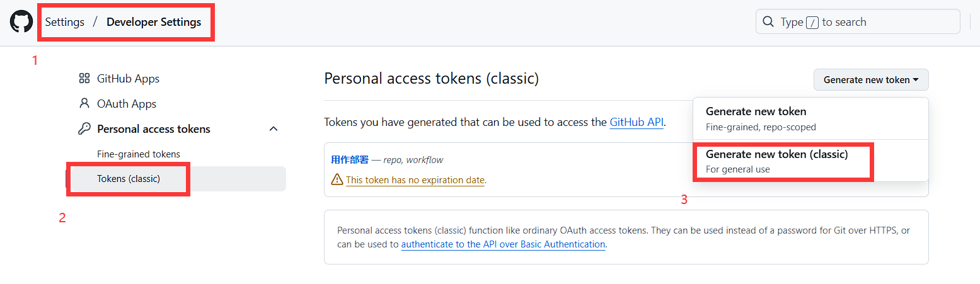
Task: Click 'This token has no expiration date' link
Action: click(x=416, y=180)
